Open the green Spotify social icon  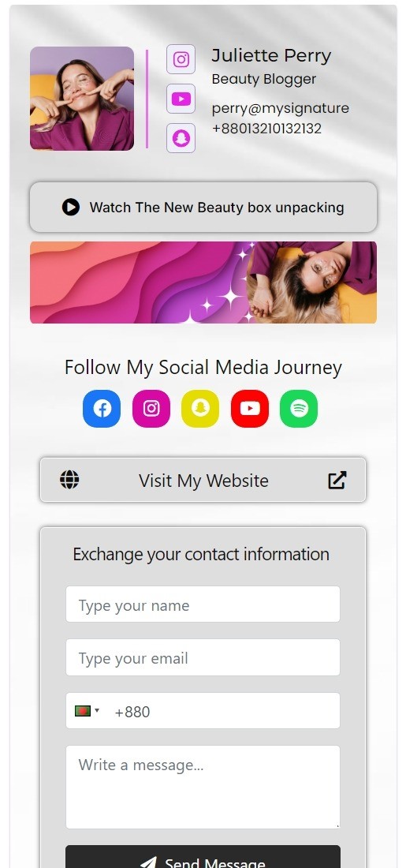pos(299,409)
